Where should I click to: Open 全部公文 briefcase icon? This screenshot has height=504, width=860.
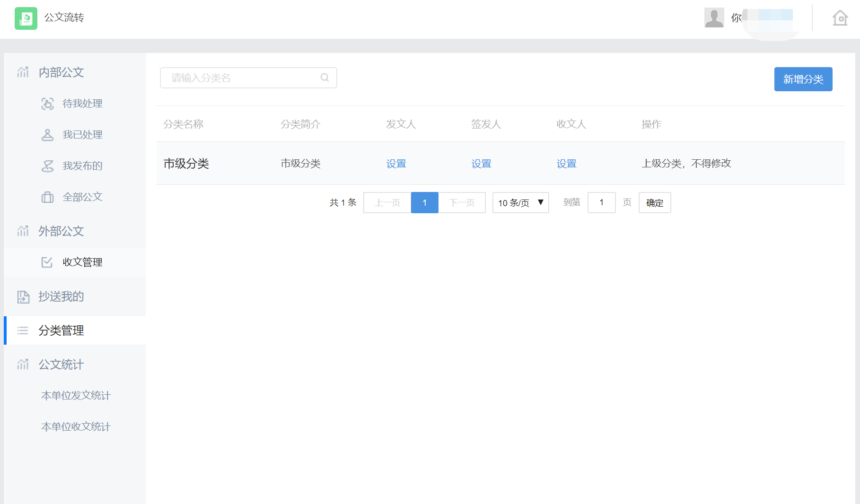point(47,197)
